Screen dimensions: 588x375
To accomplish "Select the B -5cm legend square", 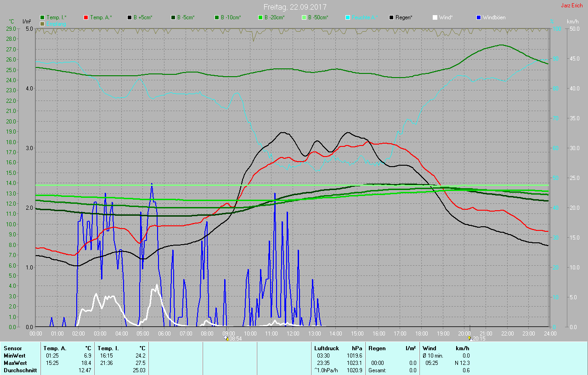I will [174, 17].
